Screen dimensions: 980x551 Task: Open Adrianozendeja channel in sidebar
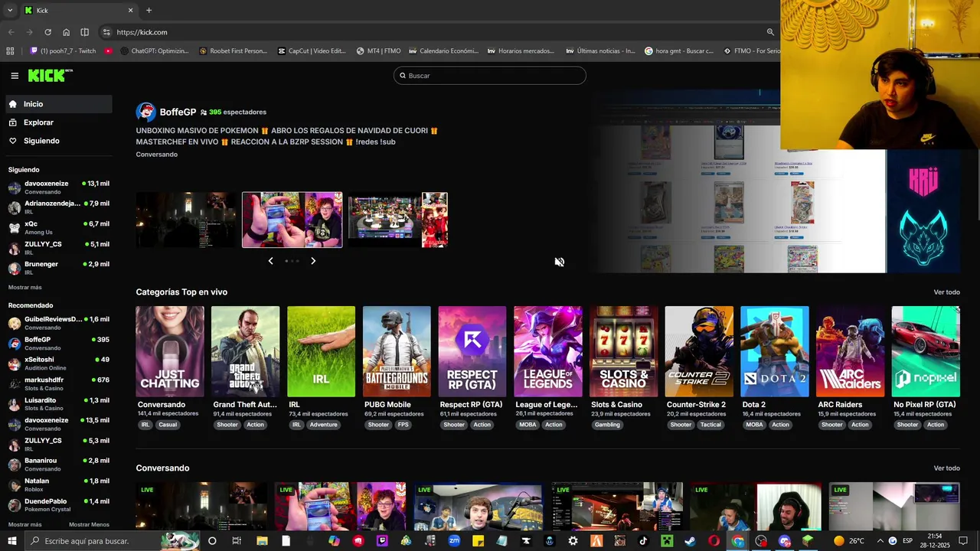(x=58, y=207)
